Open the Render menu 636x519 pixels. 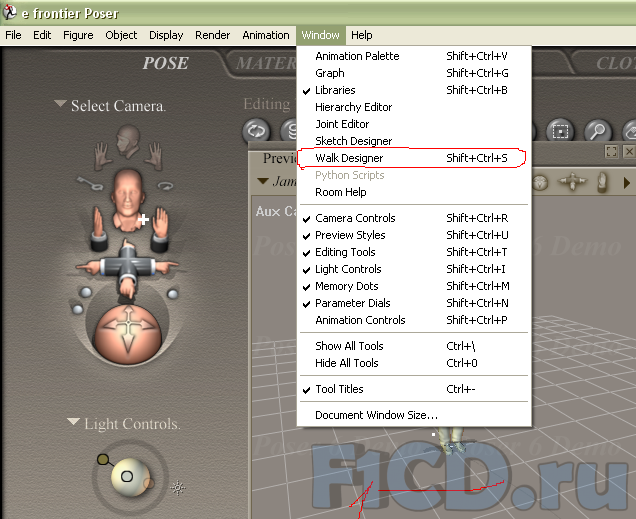click(213, 35)
